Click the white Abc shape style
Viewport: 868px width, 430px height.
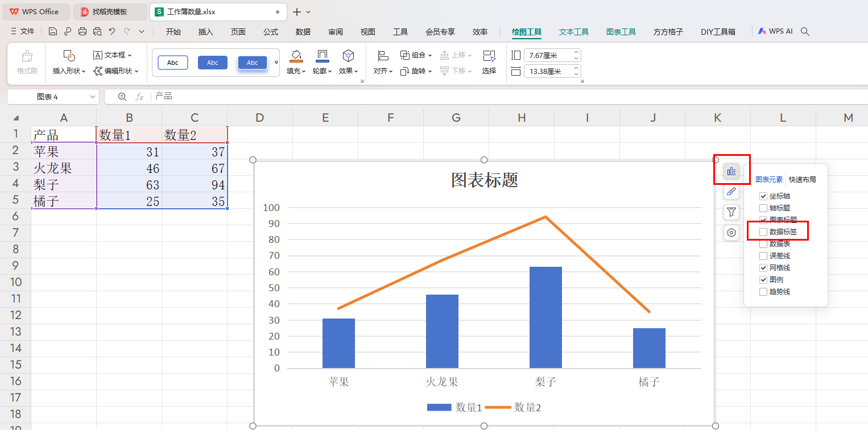tap(173, 63)
